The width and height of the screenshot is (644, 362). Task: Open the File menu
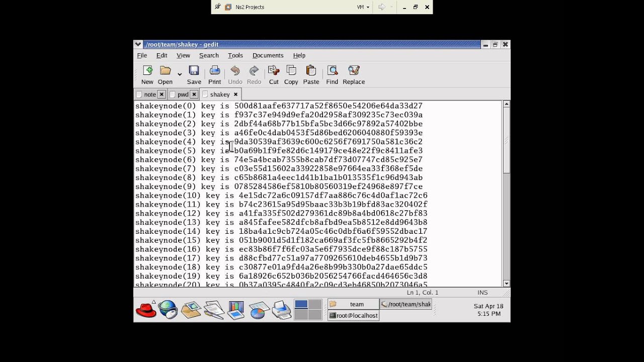click(x=142, y=55)
